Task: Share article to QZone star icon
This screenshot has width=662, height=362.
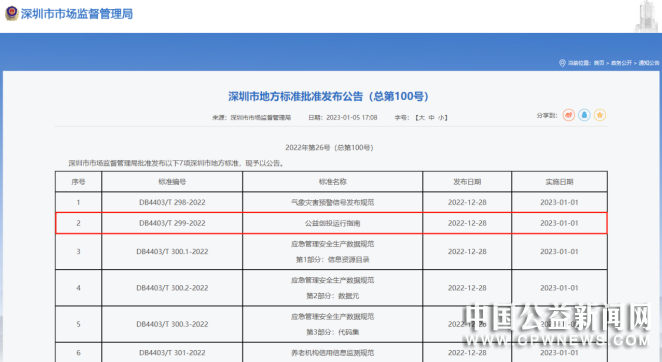Action: pos(600,115)
